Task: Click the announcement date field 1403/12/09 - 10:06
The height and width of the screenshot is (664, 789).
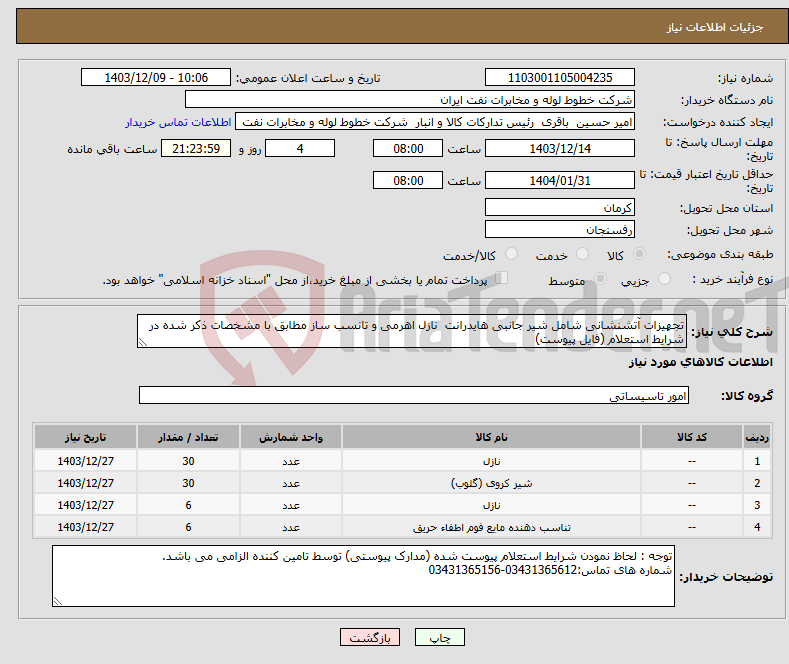Action: (x=156, y=77)
